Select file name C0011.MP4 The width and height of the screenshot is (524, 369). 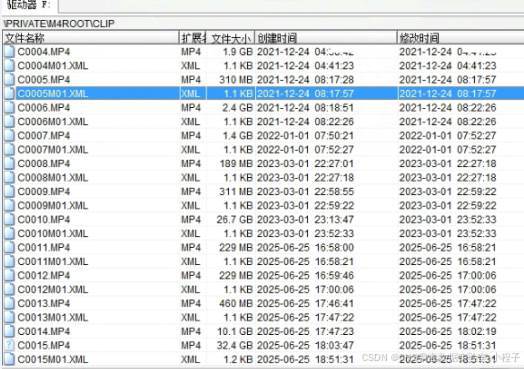click(44, 248)
